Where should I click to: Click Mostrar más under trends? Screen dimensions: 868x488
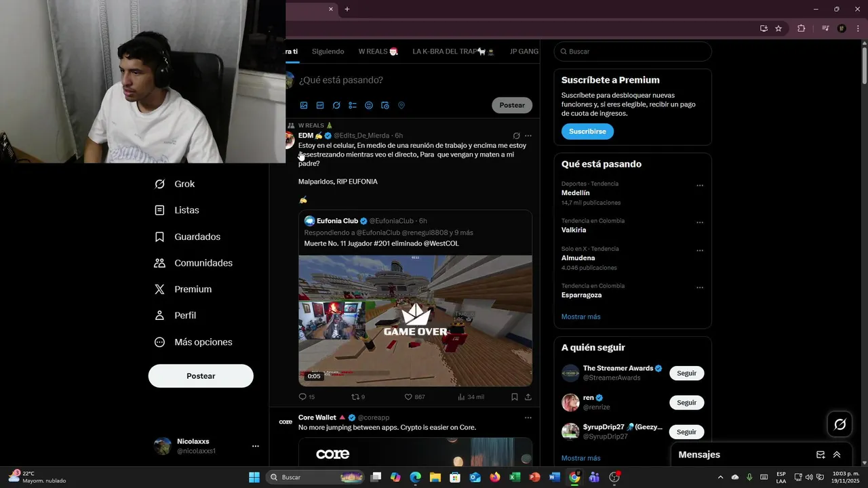tap(580, 317)
